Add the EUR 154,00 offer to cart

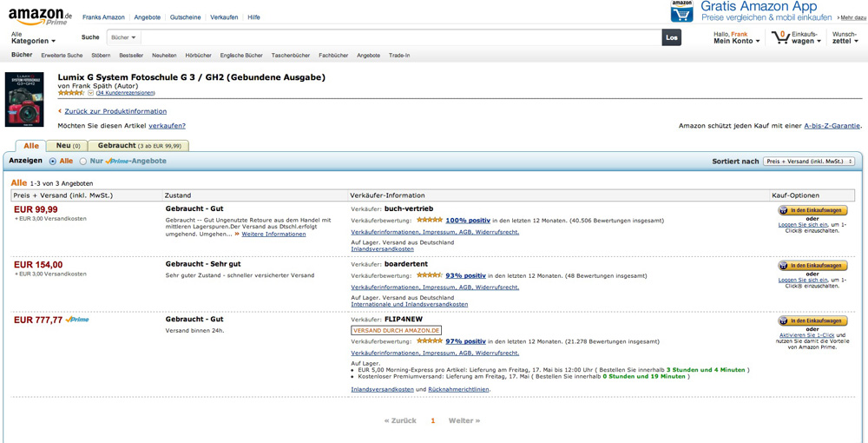pos(812,266)
